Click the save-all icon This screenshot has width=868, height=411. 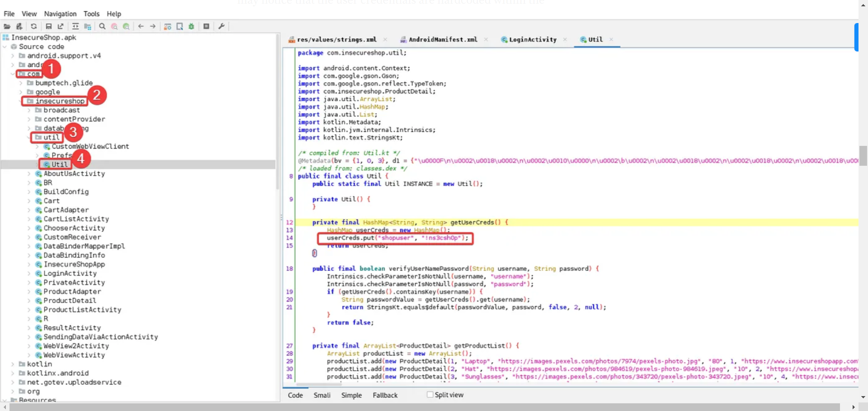tap(49, 27)
